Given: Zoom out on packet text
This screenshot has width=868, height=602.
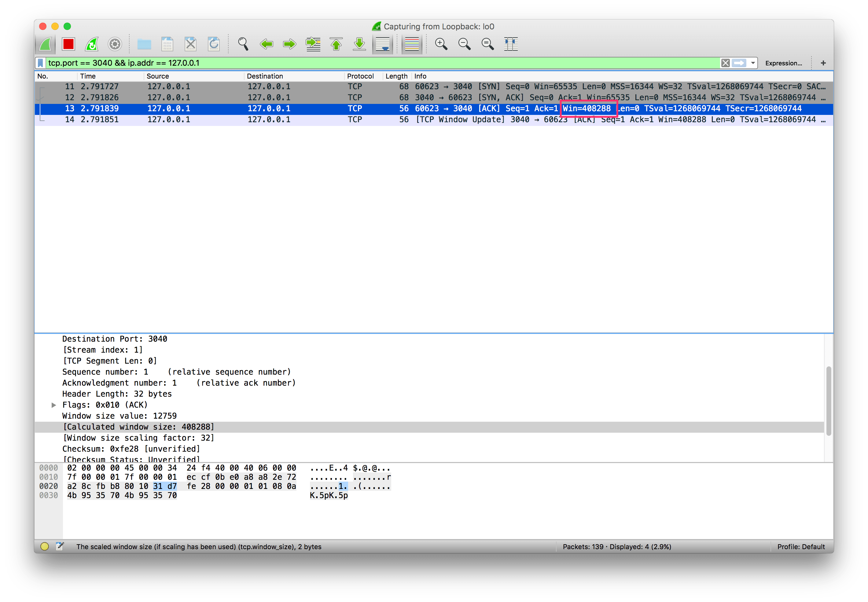Looking at the screenshot, I should [x=464, y=44].
